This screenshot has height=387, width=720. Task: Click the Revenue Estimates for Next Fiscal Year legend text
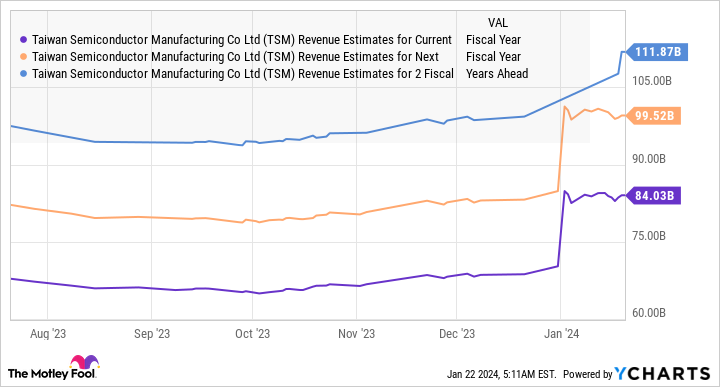click(x=276, y=57)
